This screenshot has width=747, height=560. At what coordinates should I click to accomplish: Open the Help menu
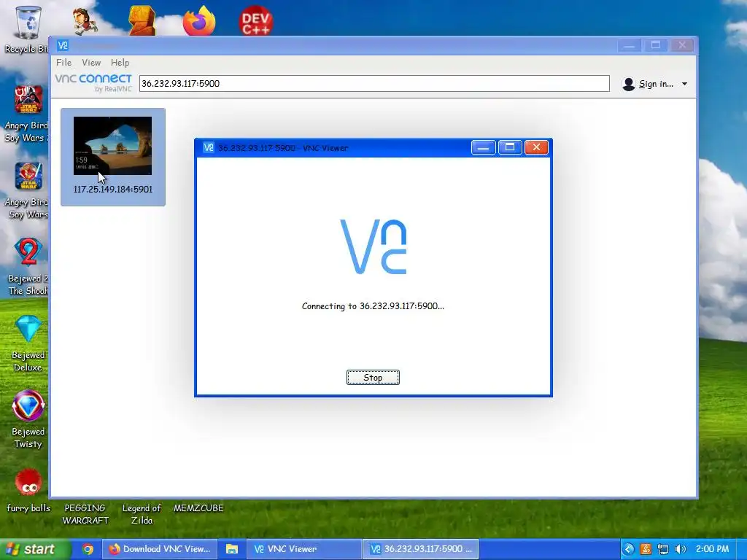120,63
